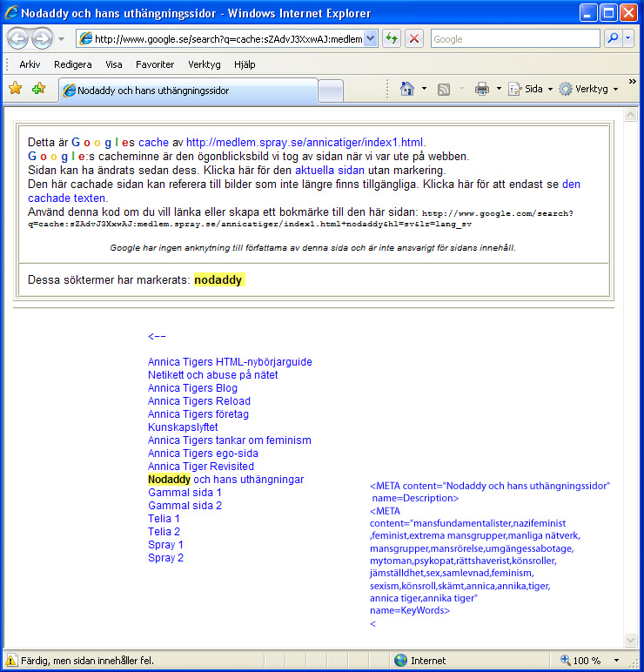
Task: Click the Home icon in command bar
Action: click(x=407, y=89)
